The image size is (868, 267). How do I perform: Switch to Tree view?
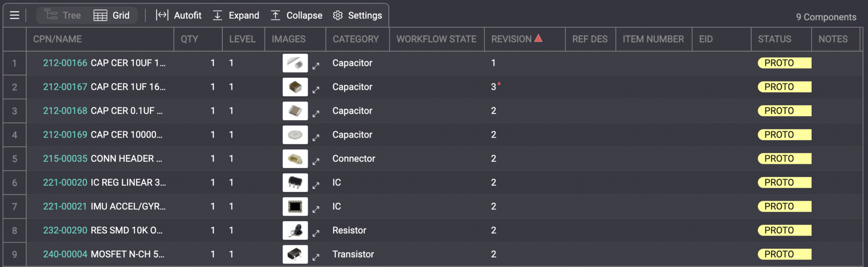pos(63,15)
